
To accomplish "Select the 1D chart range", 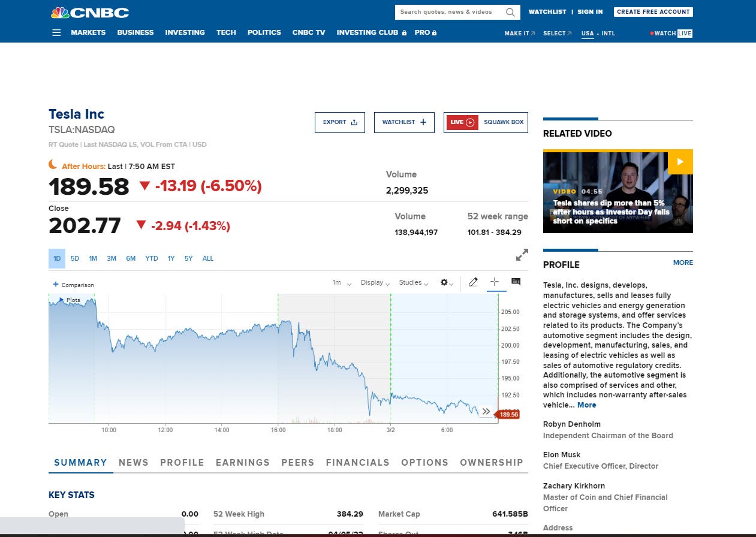I will click(57, 259).
